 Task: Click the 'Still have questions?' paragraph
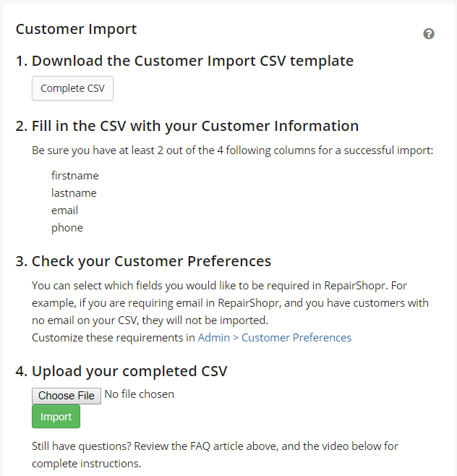(215, 455)
